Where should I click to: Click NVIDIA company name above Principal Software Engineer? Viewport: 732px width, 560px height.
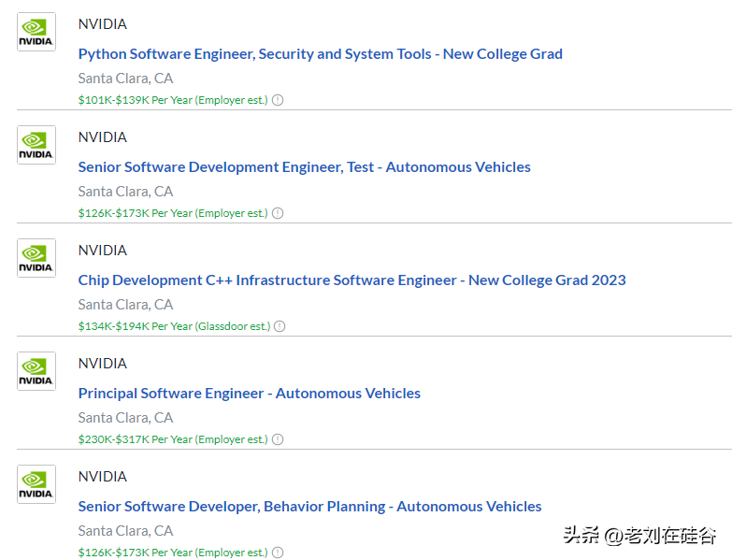(x=102, y=364)
